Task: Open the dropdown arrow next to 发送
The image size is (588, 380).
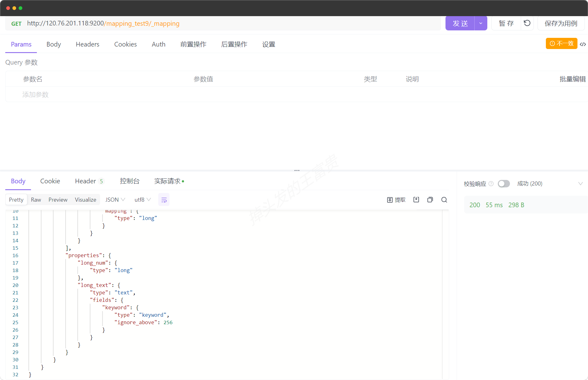Action: click(481, 23)
